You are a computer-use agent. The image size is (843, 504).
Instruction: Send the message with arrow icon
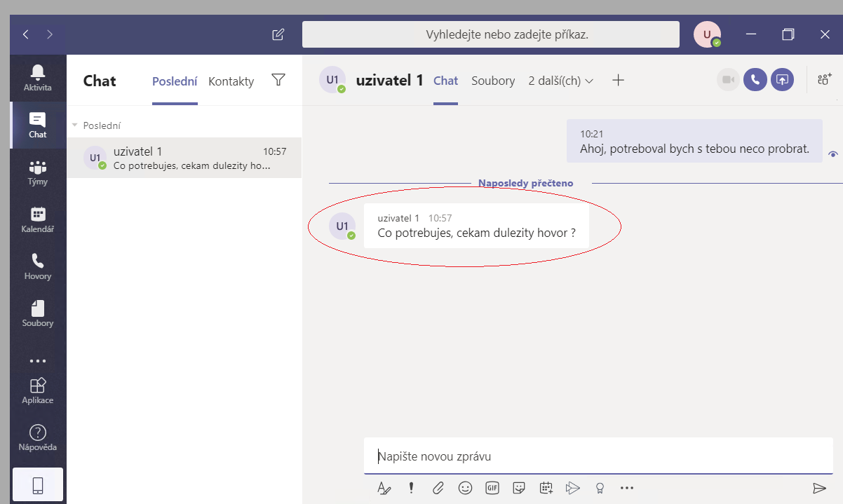pos(818,488)
